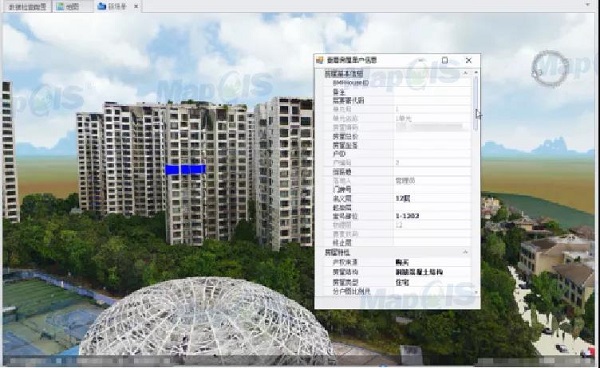Select the 起始层 property row
The image size is (600, 368).
click(397, 207)
